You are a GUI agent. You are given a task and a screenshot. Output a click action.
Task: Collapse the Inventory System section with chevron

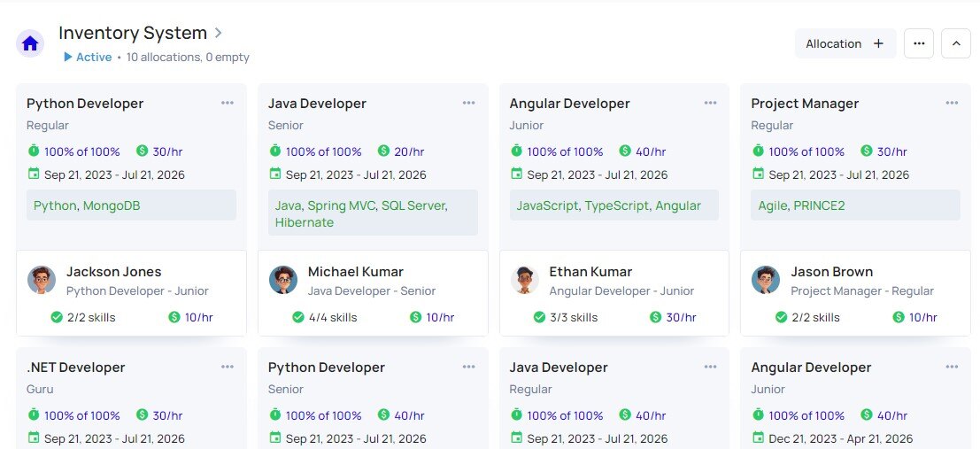click(955, 43)
